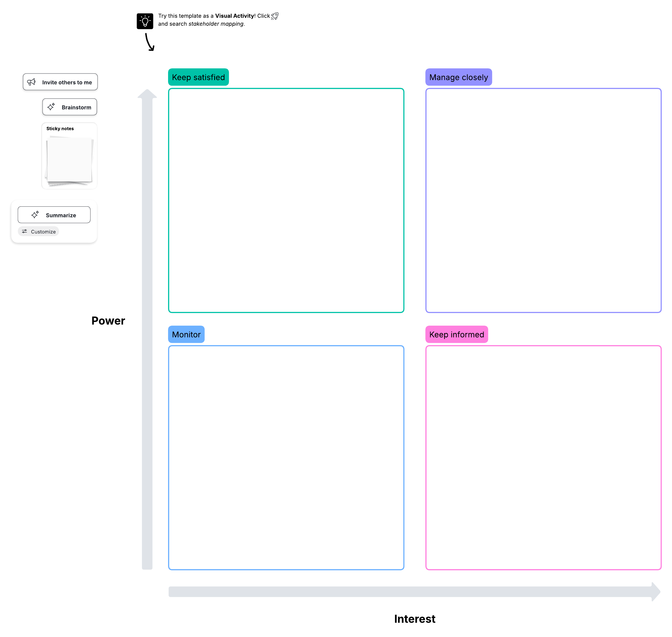
Task: Click inside the Keep satisfied quadrant box
Action: [x=286, y=200]
